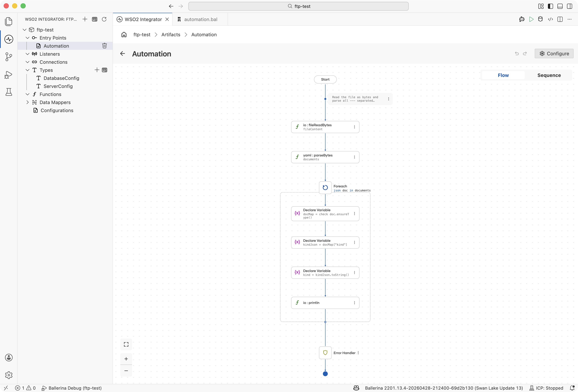Image resolution: width=578 pixels, height=392 pixels.
Task: Collapse the Entry Points section
Action: pyautogui.click(x=28, y=38)
